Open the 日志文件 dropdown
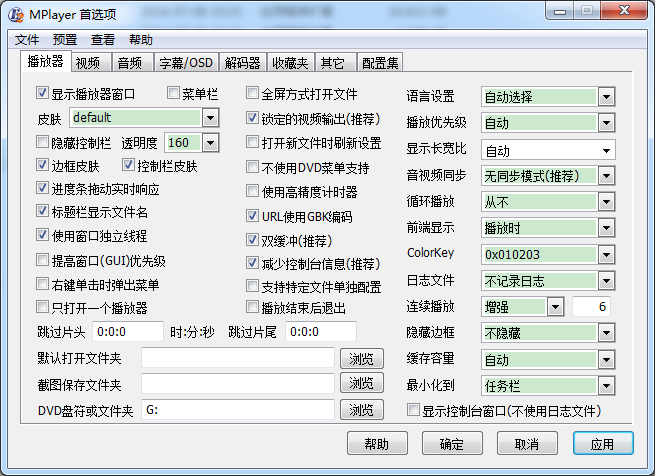The image size is (655, 476). 607,281
